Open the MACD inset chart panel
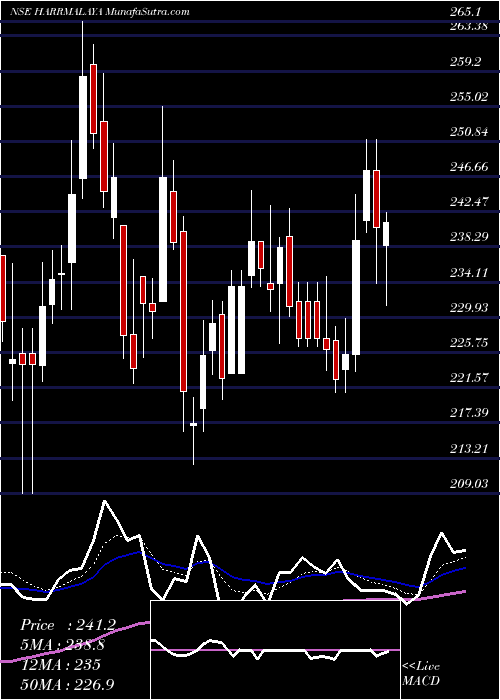 [275, 650]
